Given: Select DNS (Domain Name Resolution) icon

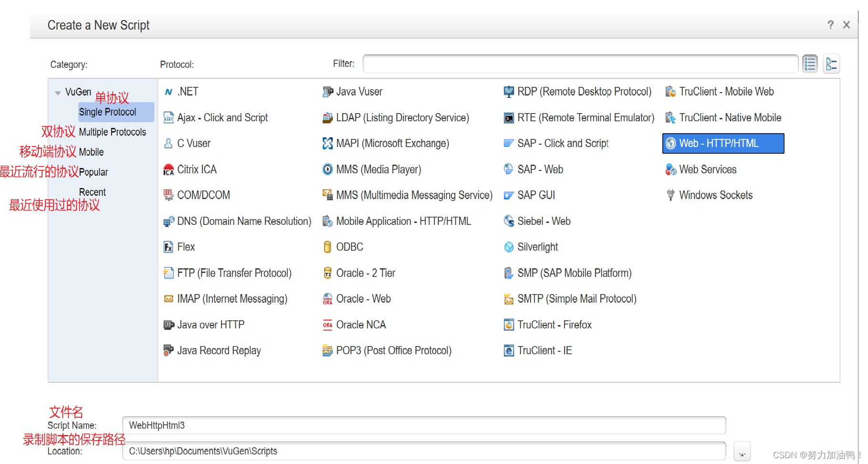Looking at the screenshot, I should [168, 221].
